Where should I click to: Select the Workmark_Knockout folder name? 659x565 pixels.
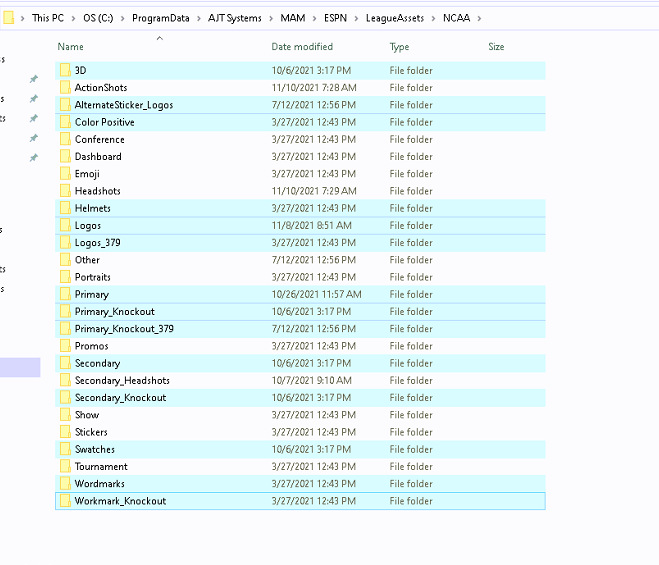[x=120, y=501]
